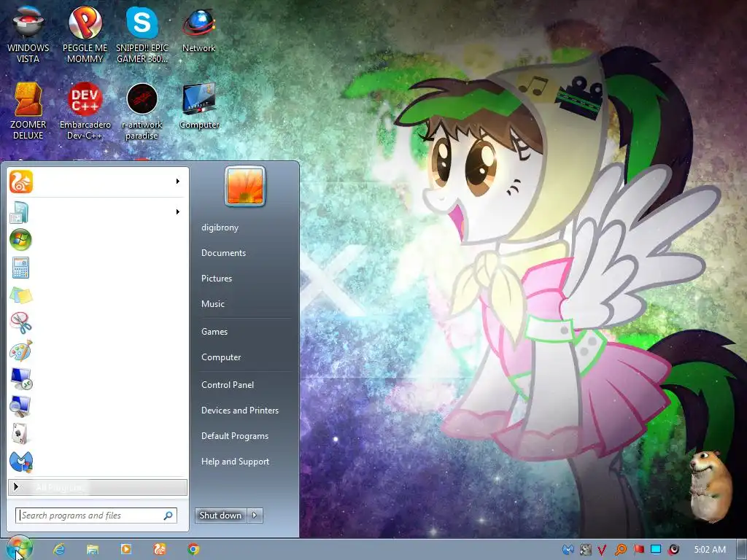Image resolution: width=747 pixels, height=560 pixels.
Task: Open Magnifier from the Start menu
Action: (x=20, y=406)
